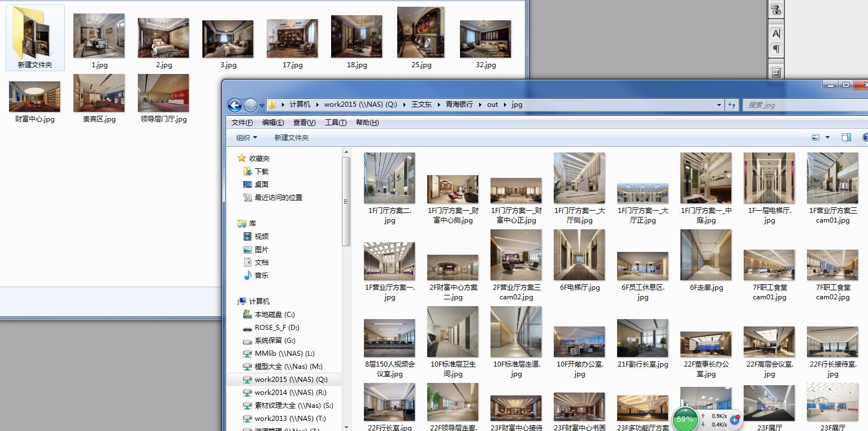The width and height of the screenshot is (868, 431).
Task: Click work2015 breadcrumb in address bar
Action: (x=361, y=105)
